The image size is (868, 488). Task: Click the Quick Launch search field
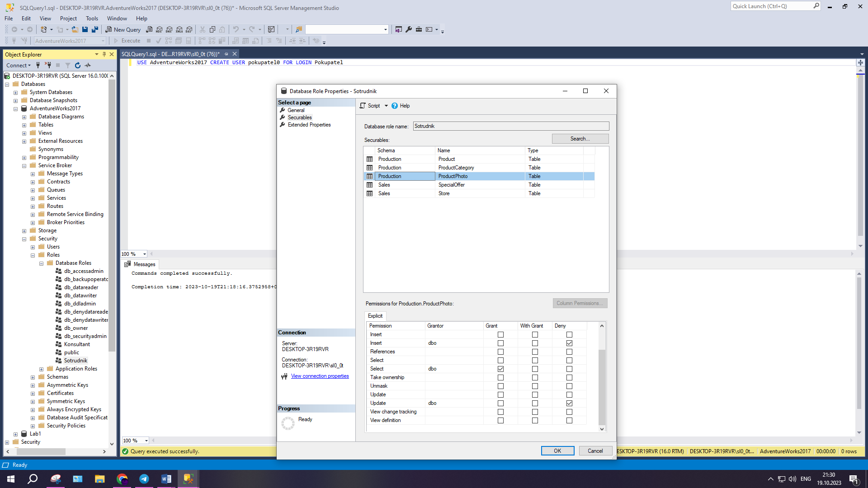point(775,6)
